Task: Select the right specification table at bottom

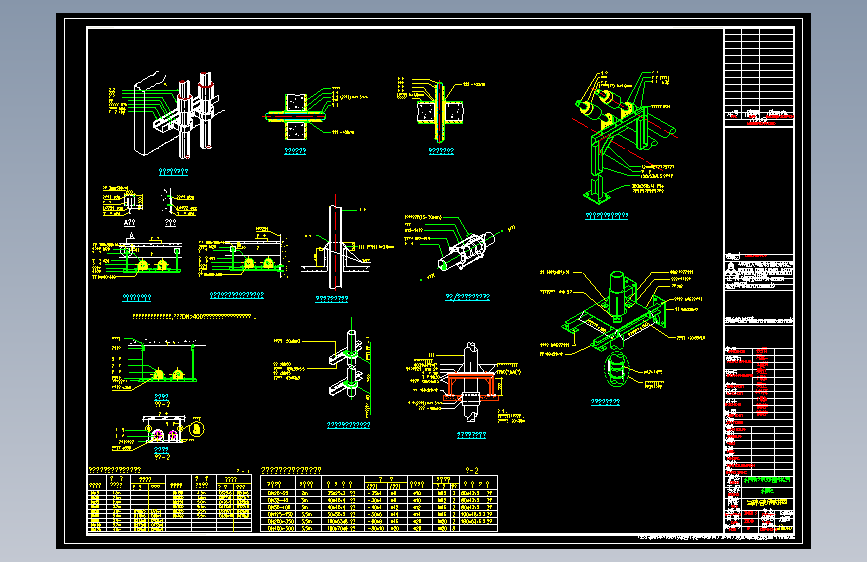Action: [379, 503]
